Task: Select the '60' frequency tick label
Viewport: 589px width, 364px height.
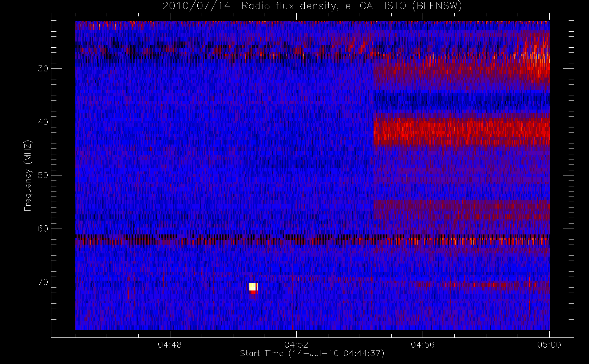Action: (43, 229)
